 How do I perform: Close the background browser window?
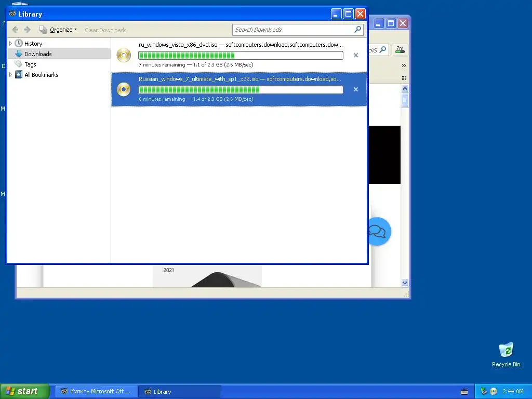(403, 23)
